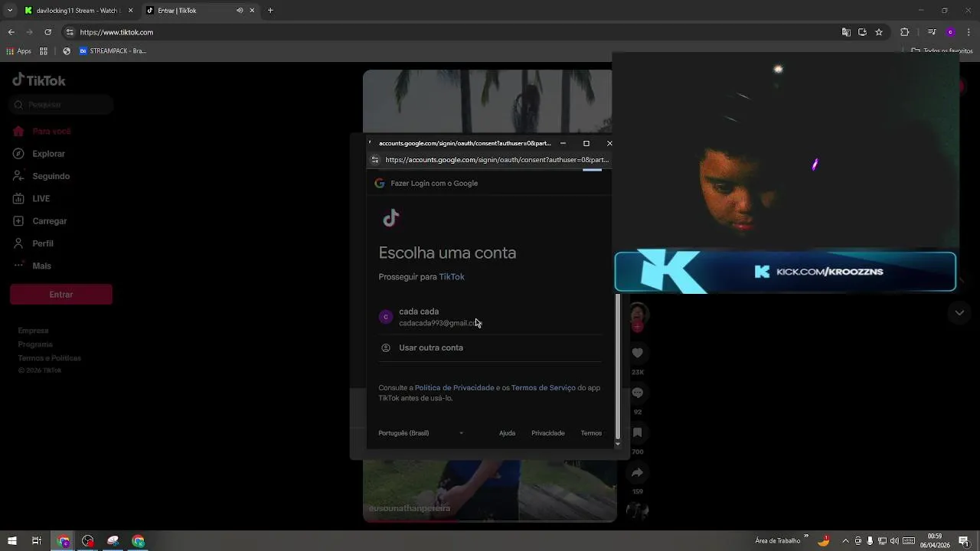Click the popup site info icon
The width and height of the screenshot is (980, 551).
click(375, 160)
